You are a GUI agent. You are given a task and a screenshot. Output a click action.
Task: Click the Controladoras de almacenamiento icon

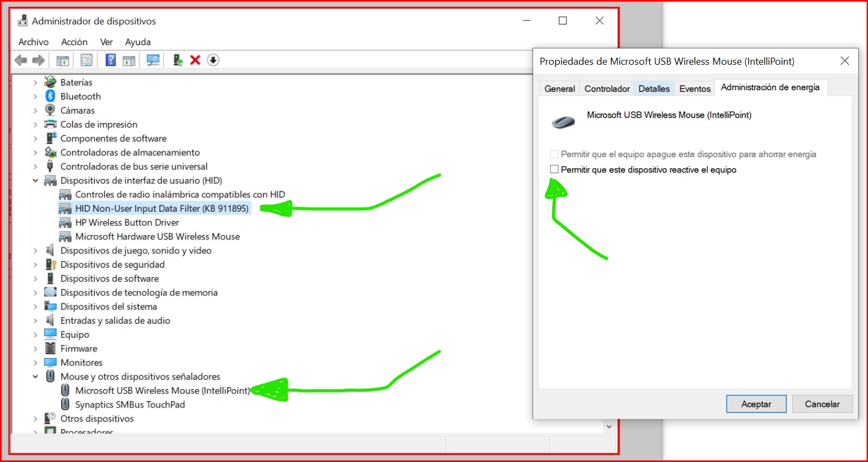[50, 152]
